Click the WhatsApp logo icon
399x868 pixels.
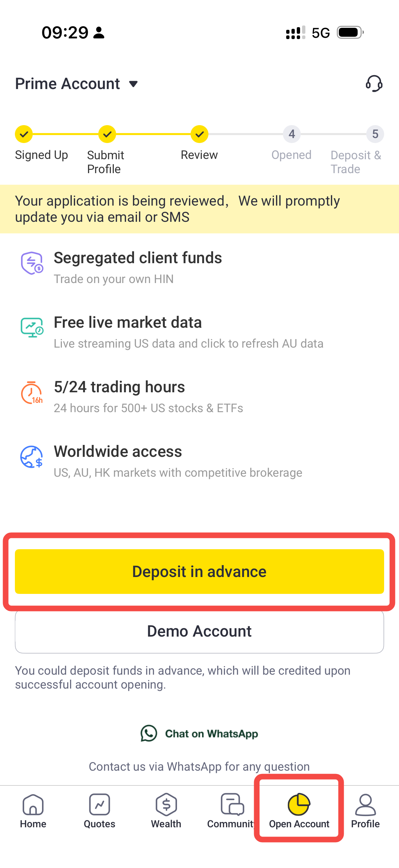pyautogui.click(x=149, y=733)
